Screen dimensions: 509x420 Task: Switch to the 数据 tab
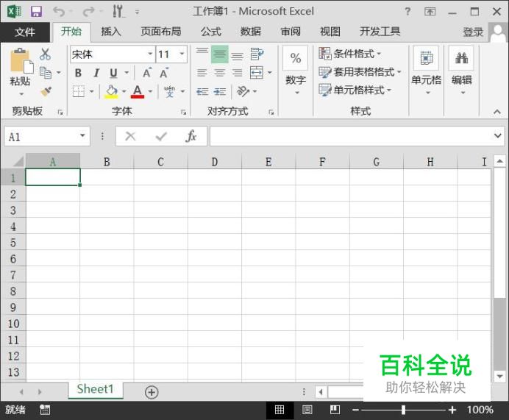coord(251,32)
